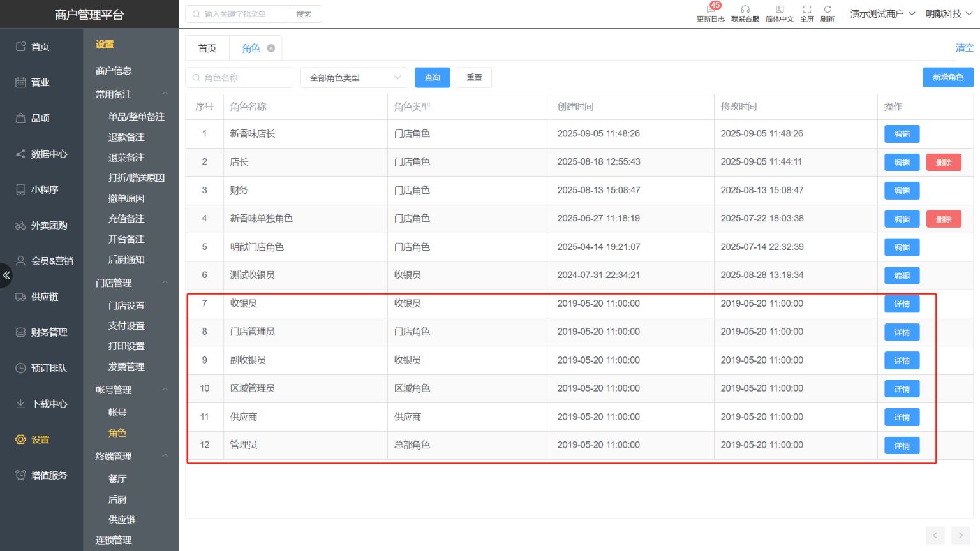This screenshot has height=551, width=980.
Task: View 详情 for 供应商 role
Action: point(902,417)
